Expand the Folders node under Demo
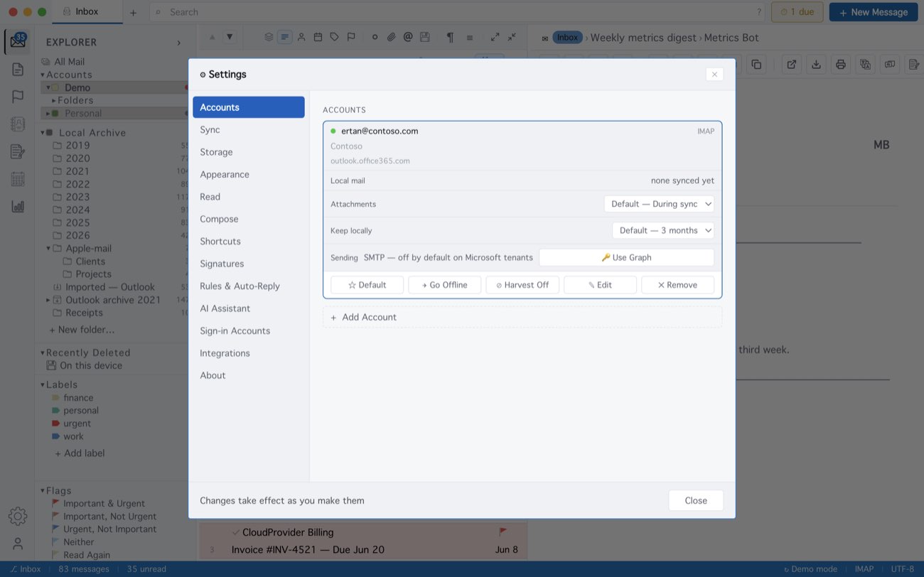The width and height of the screenshot is (924, 577). pyautogui.click(x=54, y=101)
